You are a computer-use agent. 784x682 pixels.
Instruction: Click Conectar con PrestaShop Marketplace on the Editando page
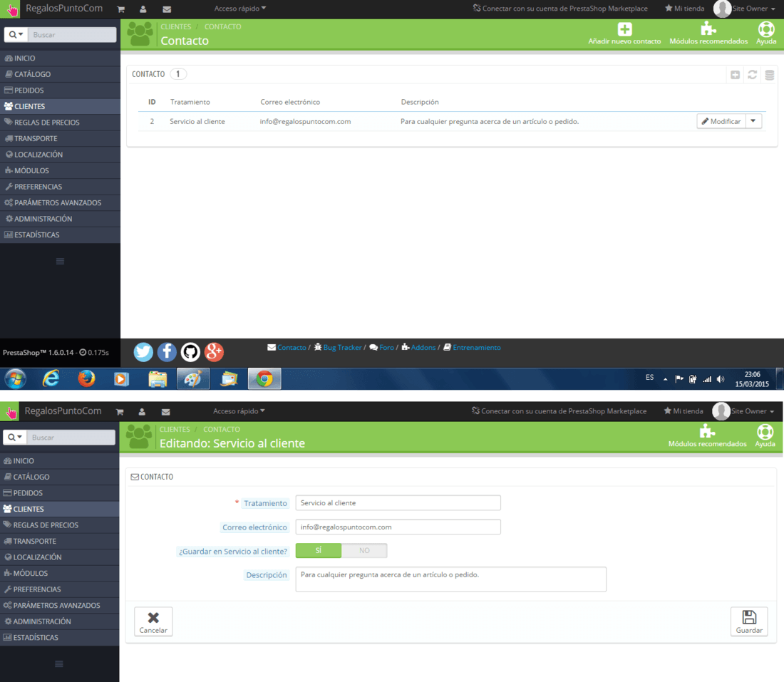pos(559,411)
